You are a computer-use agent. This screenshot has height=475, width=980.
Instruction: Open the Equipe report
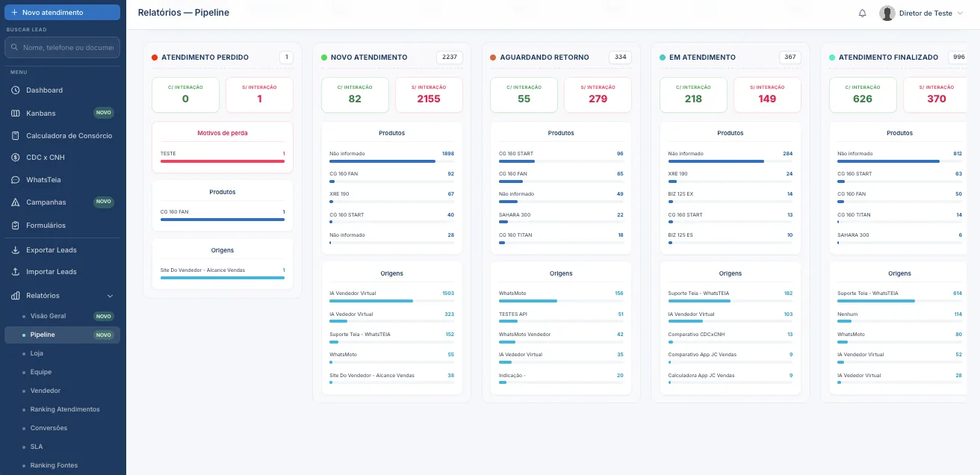click(62, 372)
